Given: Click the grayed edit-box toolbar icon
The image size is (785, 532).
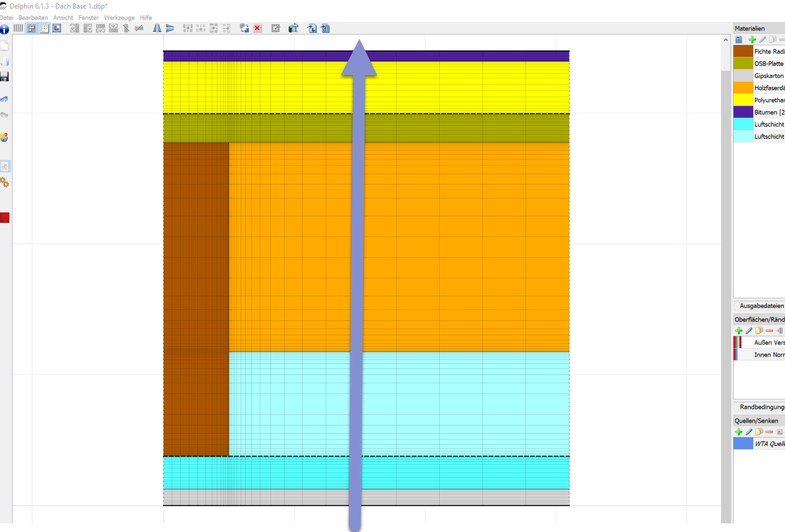Looking at the screenshot, I should pos(276,28).
